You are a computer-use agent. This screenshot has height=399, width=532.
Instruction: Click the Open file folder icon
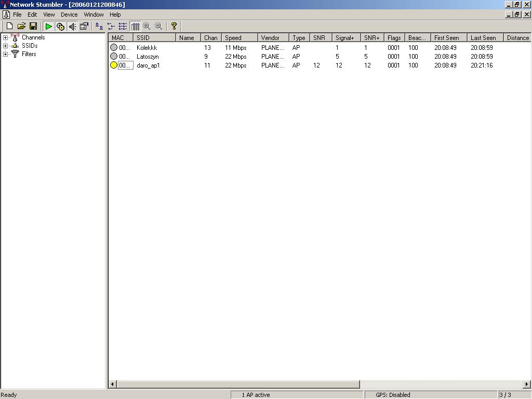(21, 26)
